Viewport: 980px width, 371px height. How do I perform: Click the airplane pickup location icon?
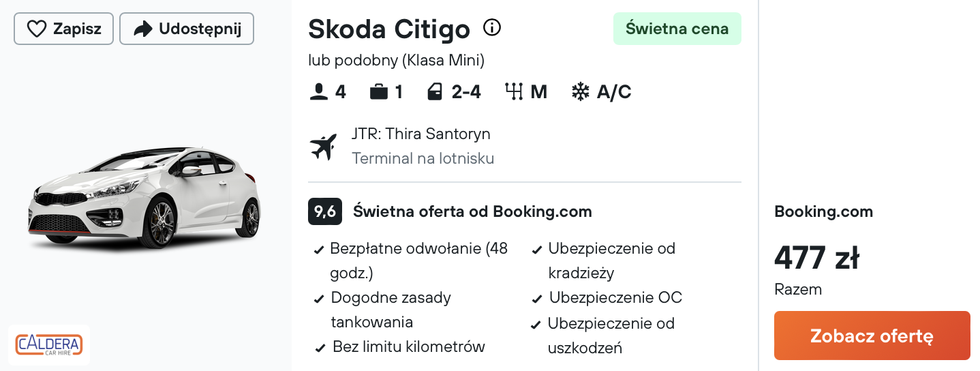pos(323,146)
